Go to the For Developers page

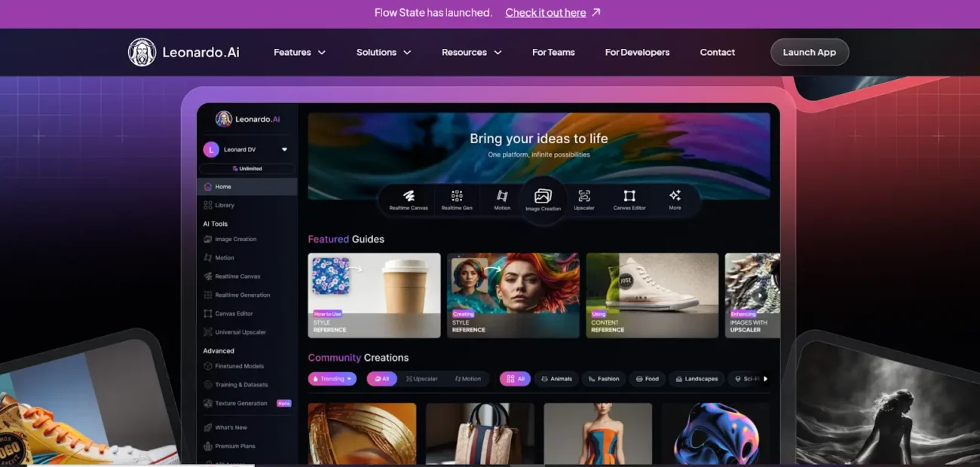(x=637, y=53)
